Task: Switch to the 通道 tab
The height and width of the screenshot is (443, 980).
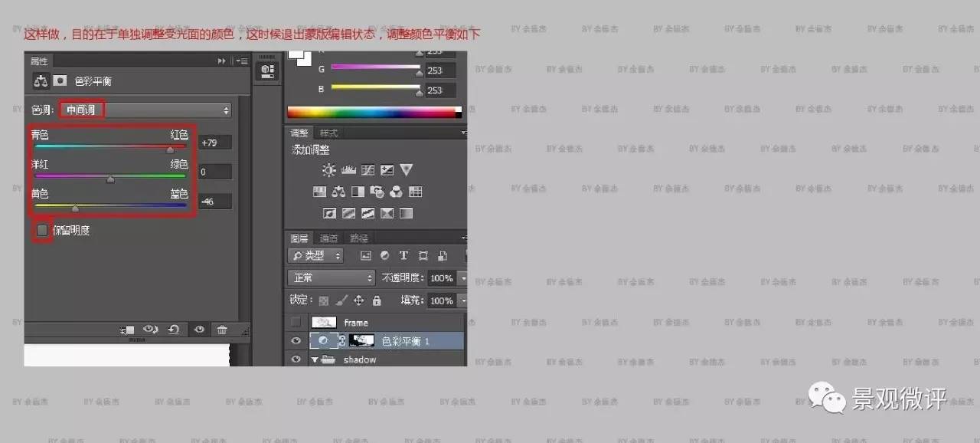Action: [x=328, y=238]
